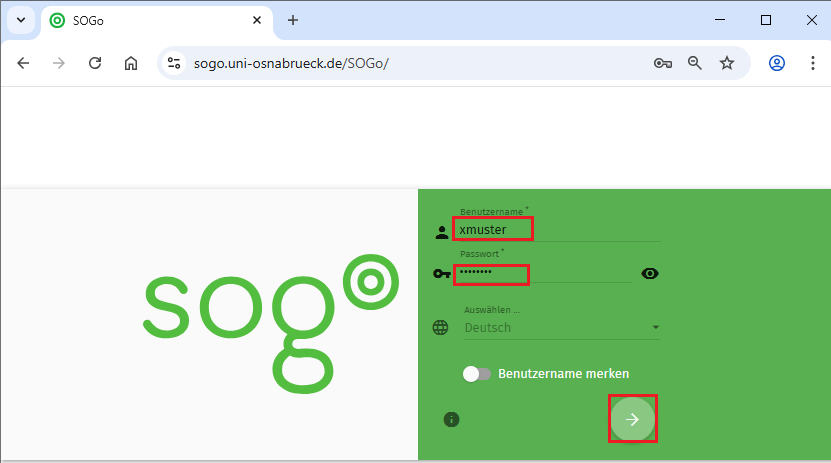Expand the tab search dropdown arrow
The image size is (831, 463).
coord(21,20)
